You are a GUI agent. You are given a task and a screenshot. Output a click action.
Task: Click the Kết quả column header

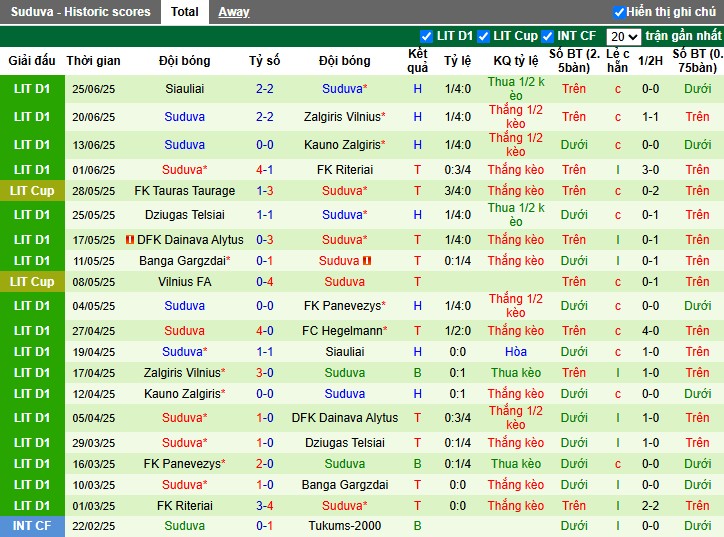pos(417,60)
